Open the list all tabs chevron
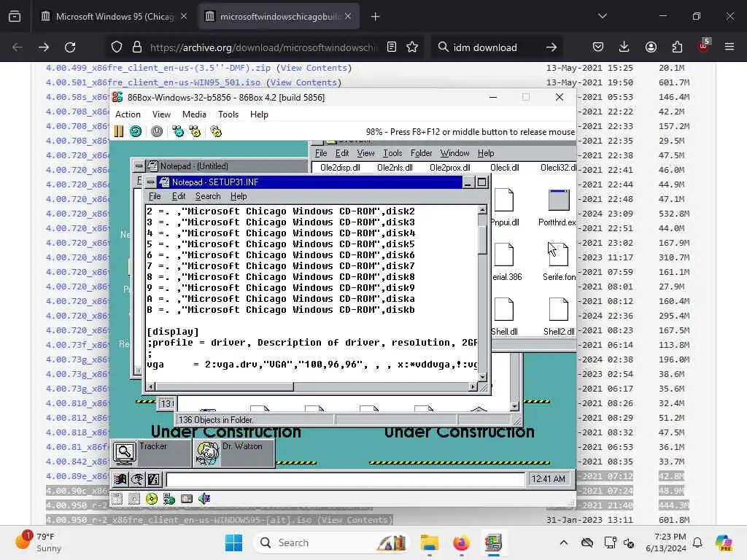The height and width of the screenshot is (560, 747). 603,16
